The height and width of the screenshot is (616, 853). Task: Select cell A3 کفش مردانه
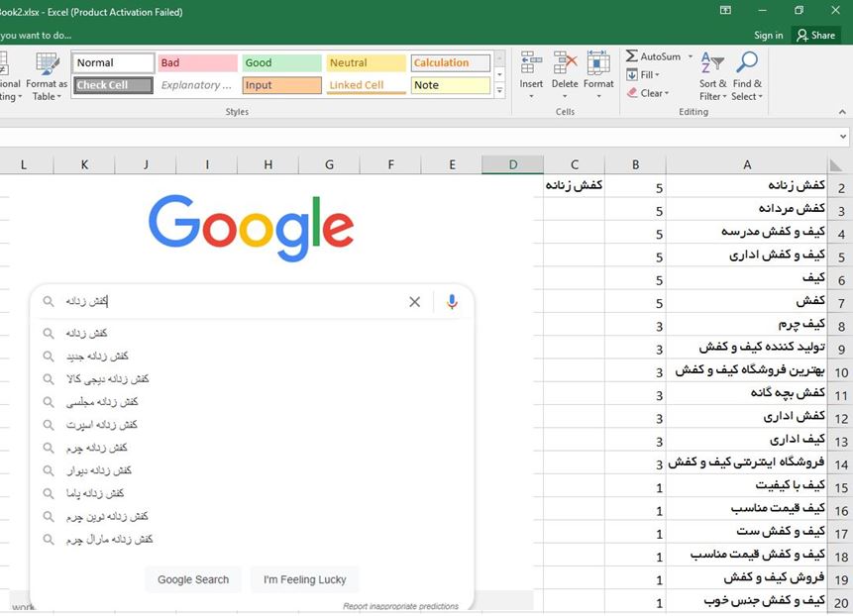pos(747,209)
